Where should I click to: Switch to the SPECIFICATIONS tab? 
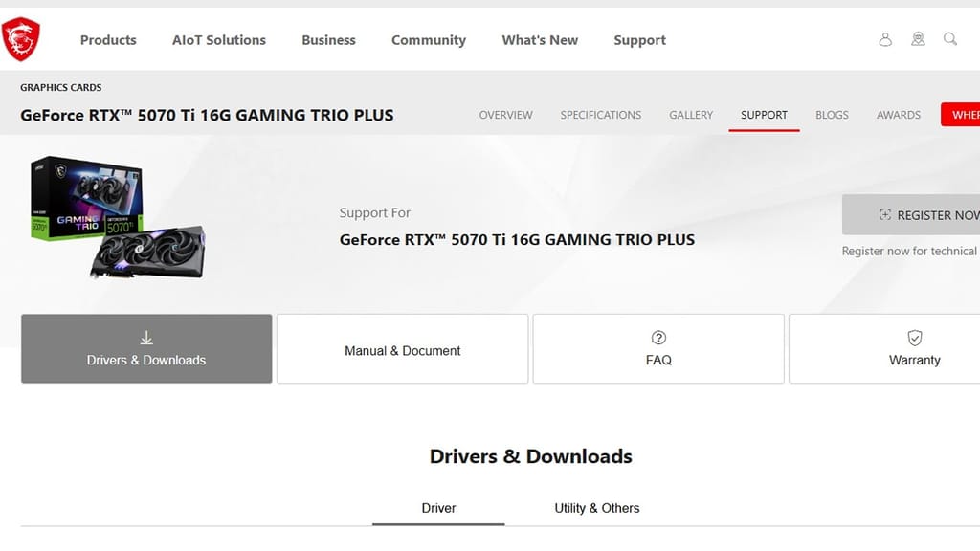click(x=601, y=115)
